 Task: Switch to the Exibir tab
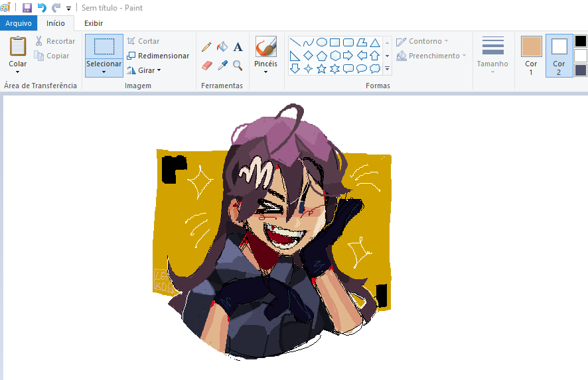tap(94, 23)
